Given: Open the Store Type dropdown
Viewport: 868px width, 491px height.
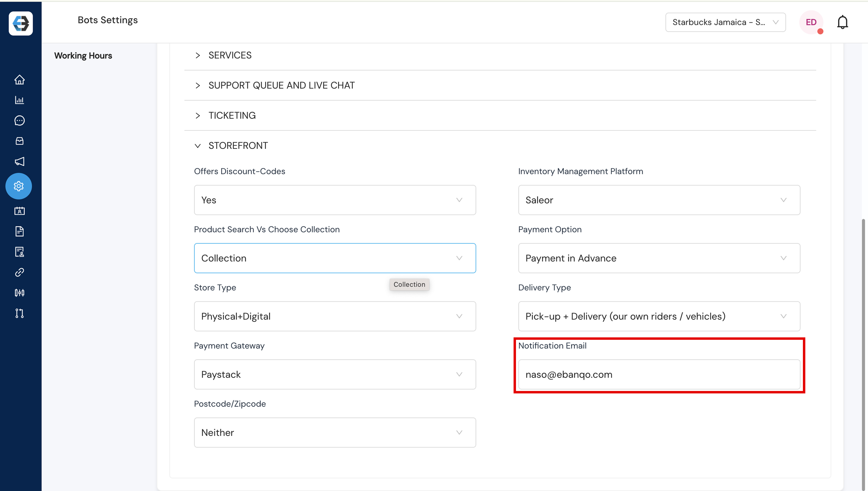Looking at the screenshot, I should click(335, 316).
